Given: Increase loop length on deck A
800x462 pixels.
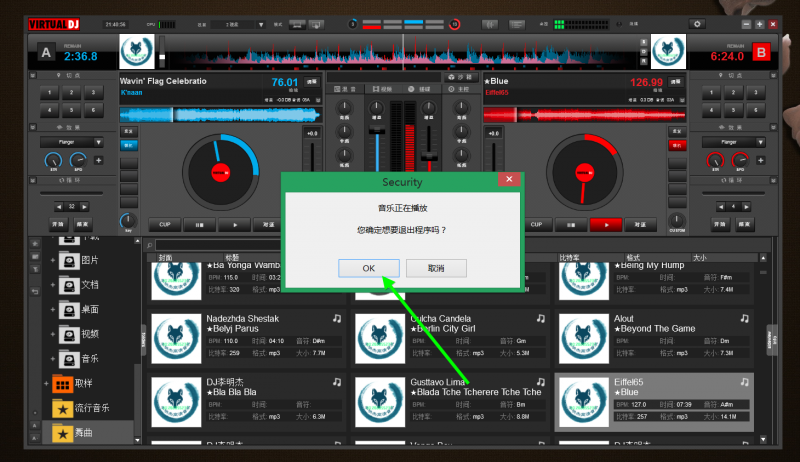Looking at the screenshot, I should (x=84, y=207).
